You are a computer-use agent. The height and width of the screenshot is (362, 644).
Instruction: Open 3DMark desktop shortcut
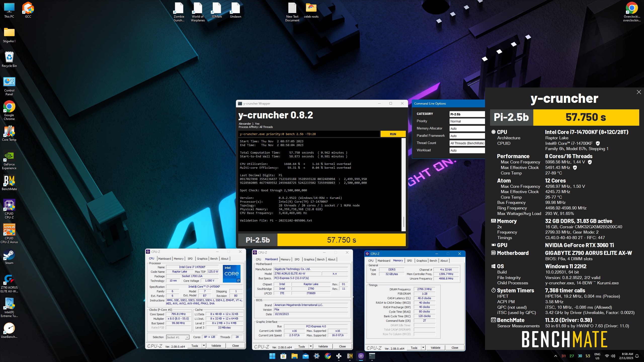(217, 10)
